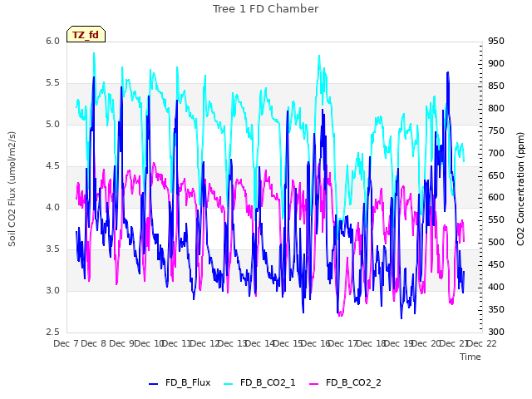
Task: Click the 450 right axis tick label
Action: [x=496, y=264]
